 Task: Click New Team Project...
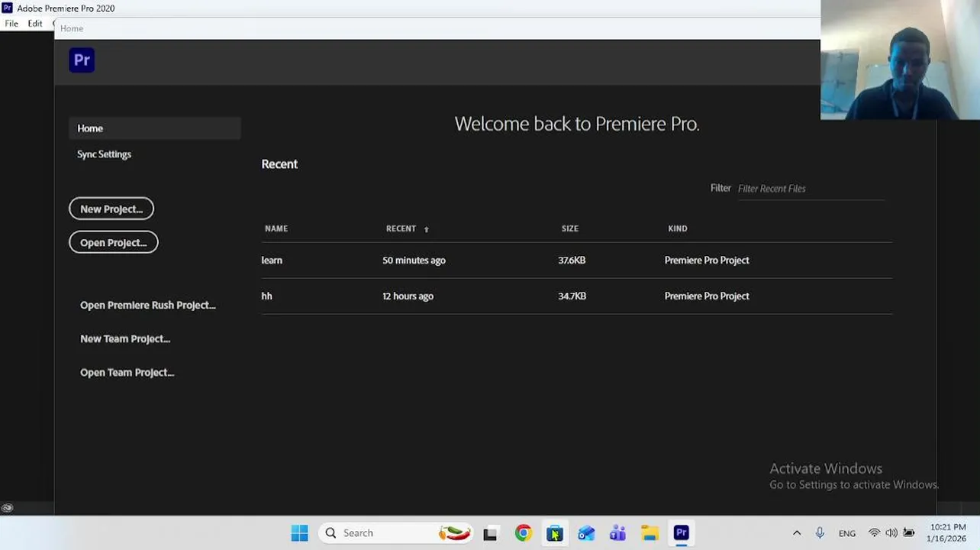tap(125, 338)
